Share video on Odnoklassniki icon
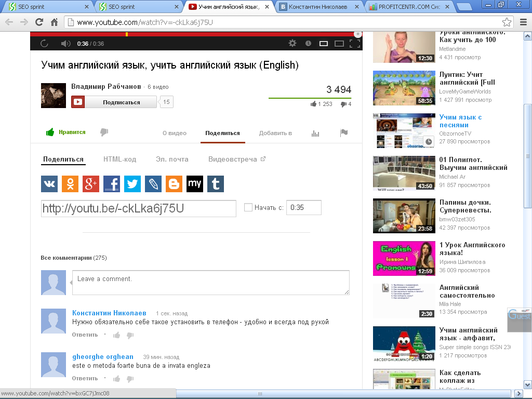 pos(70,184)
